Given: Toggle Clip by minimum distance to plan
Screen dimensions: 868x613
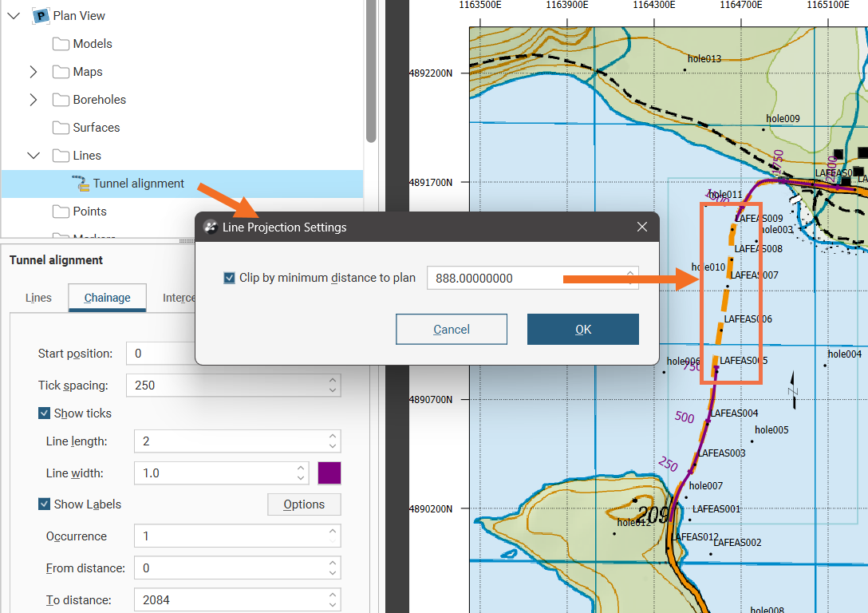Looking at the screenshot, I should click(x=230, y=278).
